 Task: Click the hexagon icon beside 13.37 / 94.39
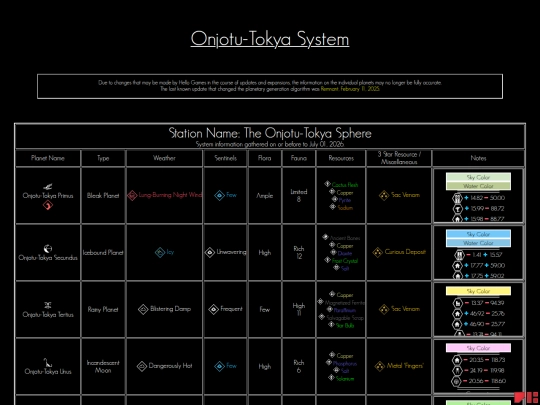457,303
